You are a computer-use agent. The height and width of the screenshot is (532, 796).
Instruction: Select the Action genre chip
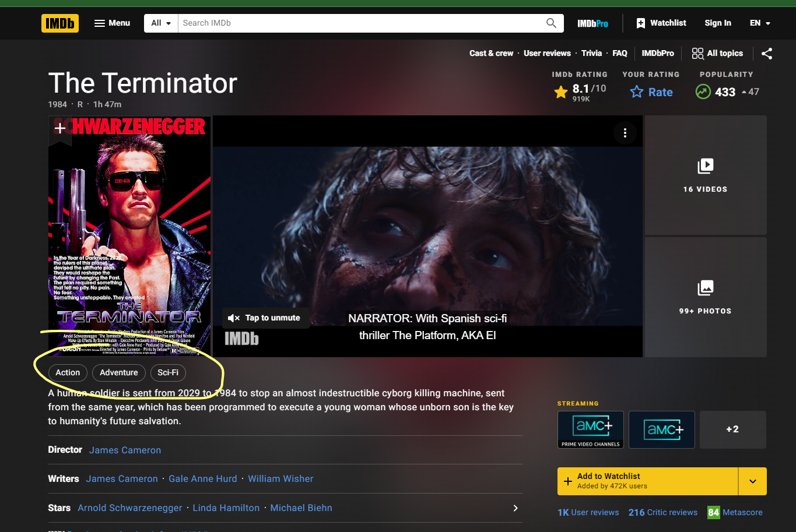68,372
